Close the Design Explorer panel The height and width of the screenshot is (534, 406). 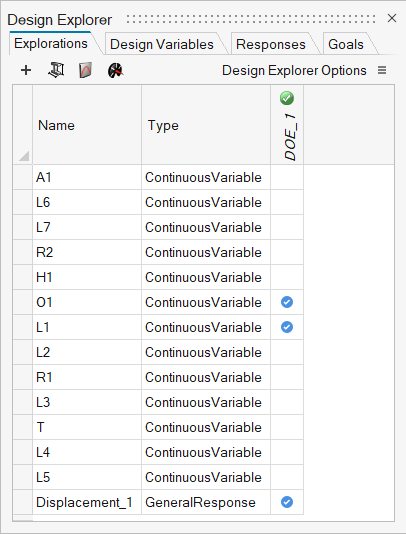[392, 18]
